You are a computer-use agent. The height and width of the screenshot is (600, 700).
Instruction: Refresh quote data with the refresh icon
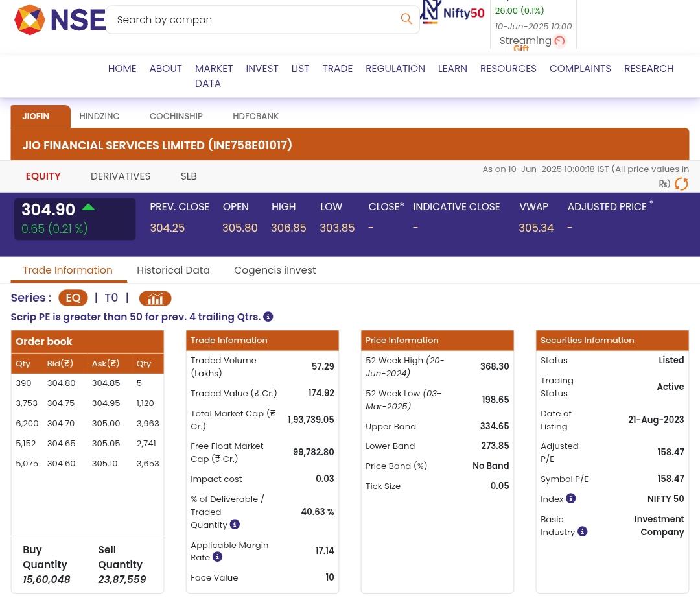[681, 184]
